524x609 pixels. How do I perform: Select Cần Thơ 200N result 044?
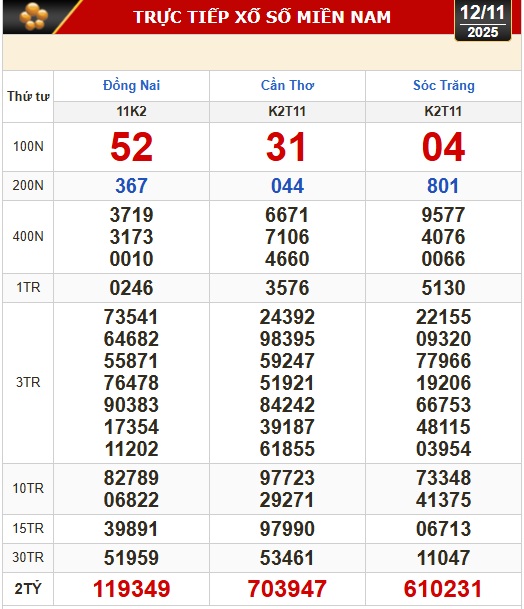287,186
